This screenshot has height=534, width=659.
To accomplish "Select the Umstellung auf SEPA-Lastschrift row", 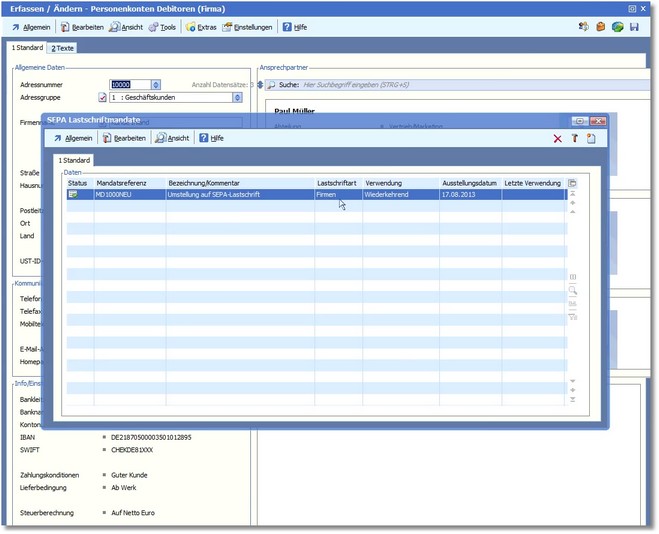I will [x=238, y=195].
